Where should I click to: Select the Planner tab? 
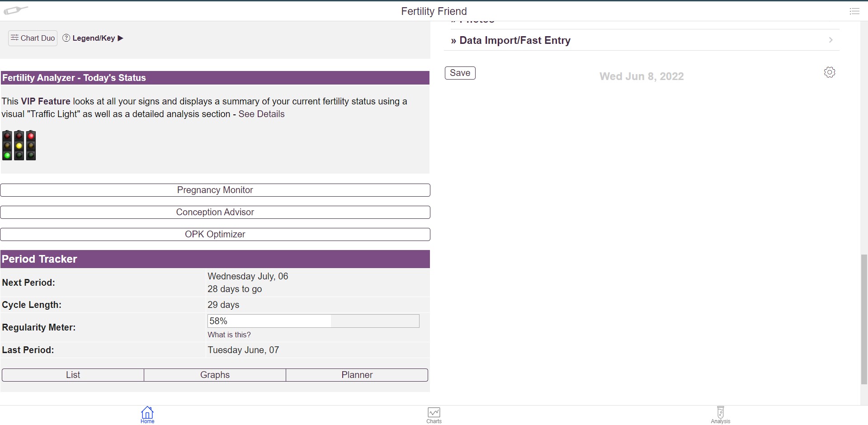click(x=357, y=375)
